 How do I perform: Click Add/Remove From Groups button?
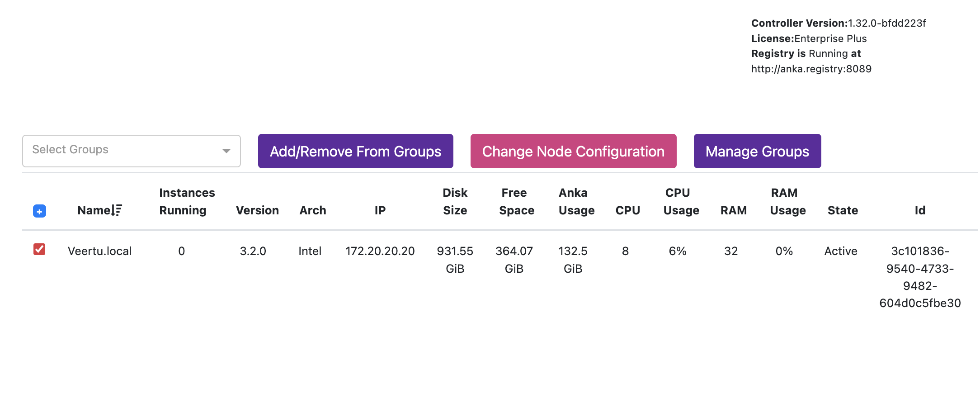(x=355, y=151)
